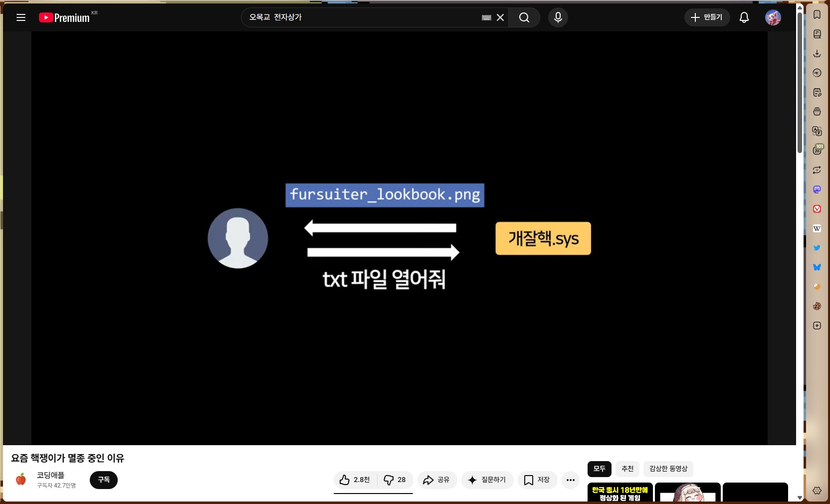
Task: Open the Bluesky butterfly web panel
Action: [817, 267]
